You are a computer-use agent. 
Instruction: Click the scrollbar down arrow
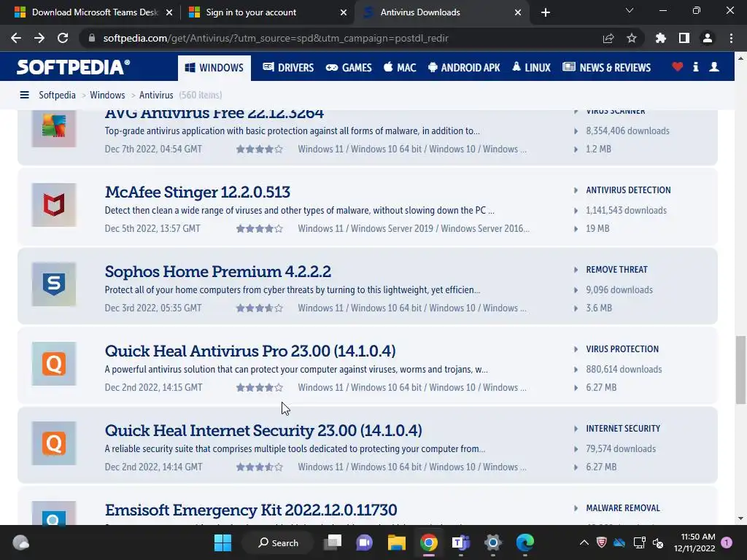click(x=741, y=518)
